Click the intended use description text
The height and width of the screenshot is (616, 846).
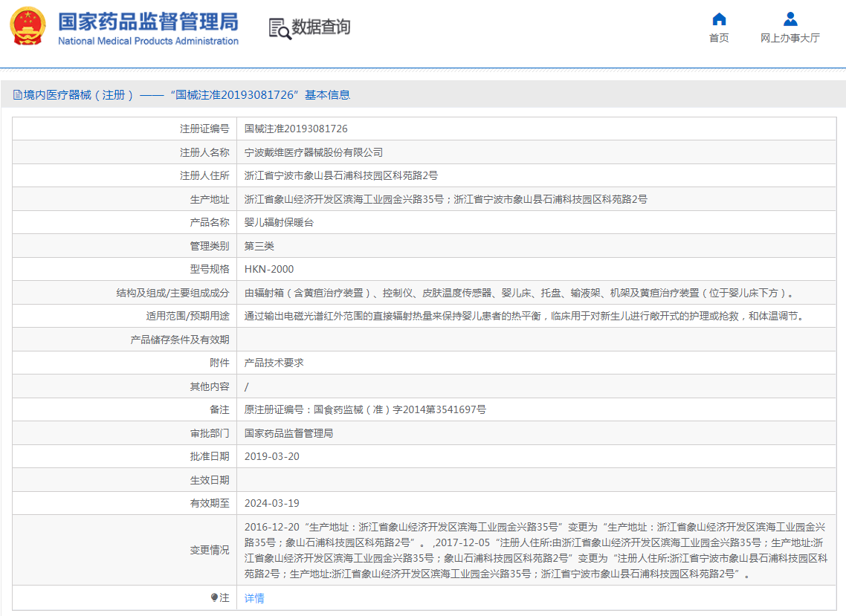point(526,316)
